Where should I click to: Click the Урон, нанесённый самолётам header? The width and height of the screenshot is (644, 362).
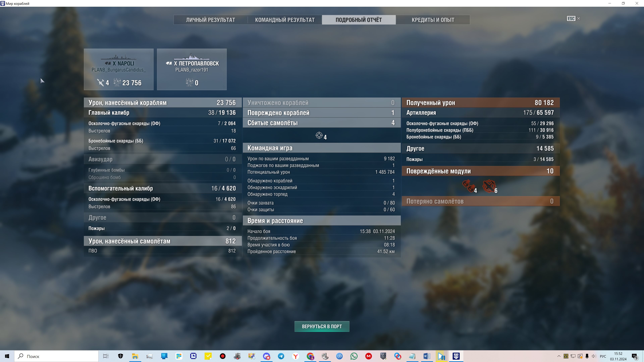[x=163, y=241]
